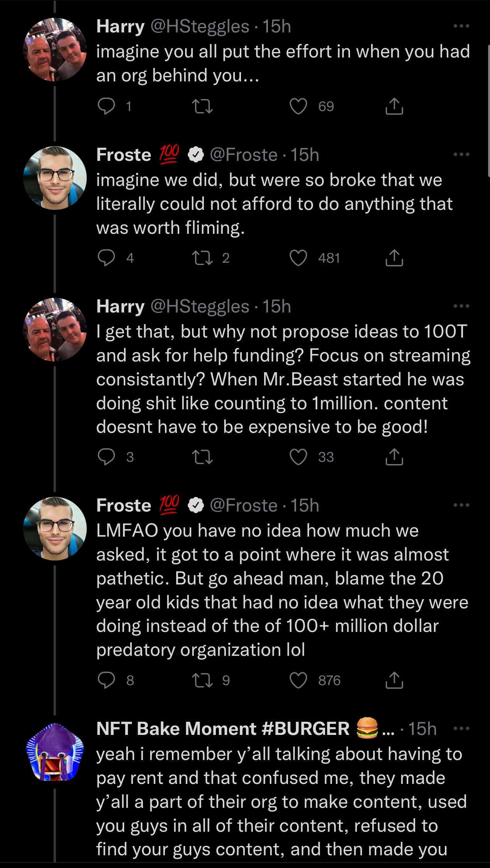Like Harry's Mr.Beast tweet with 33 likes
Screen dimensions: 490x868
click(x=298, y=457)
